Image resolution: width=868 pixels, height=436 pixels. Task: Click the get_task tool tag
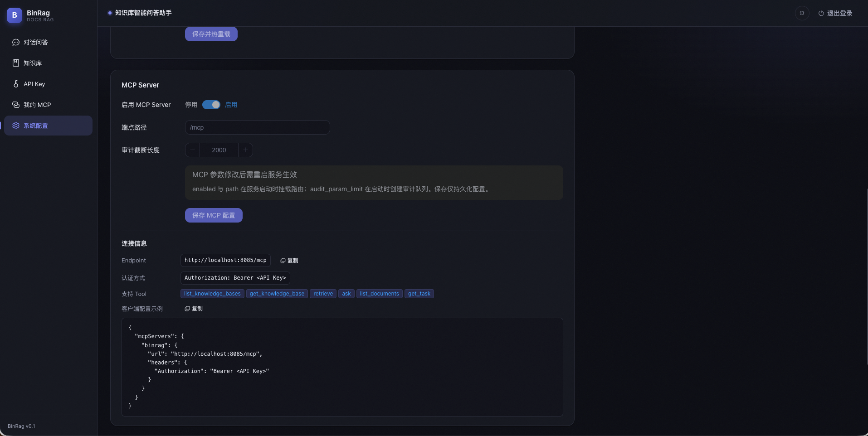419,294
